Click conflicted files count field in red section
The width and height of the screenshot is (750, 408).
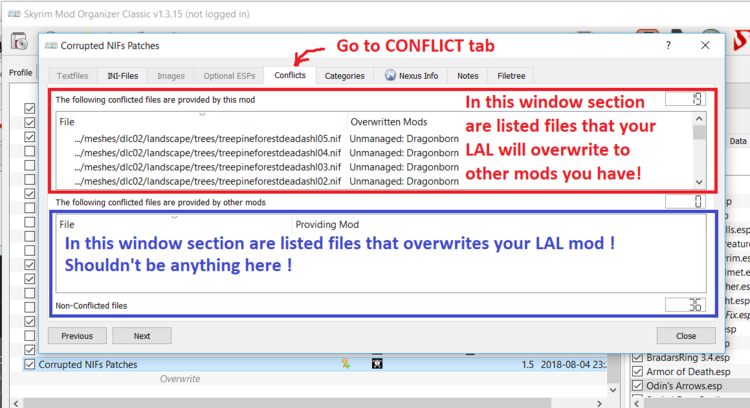click(x=685, y=99)
